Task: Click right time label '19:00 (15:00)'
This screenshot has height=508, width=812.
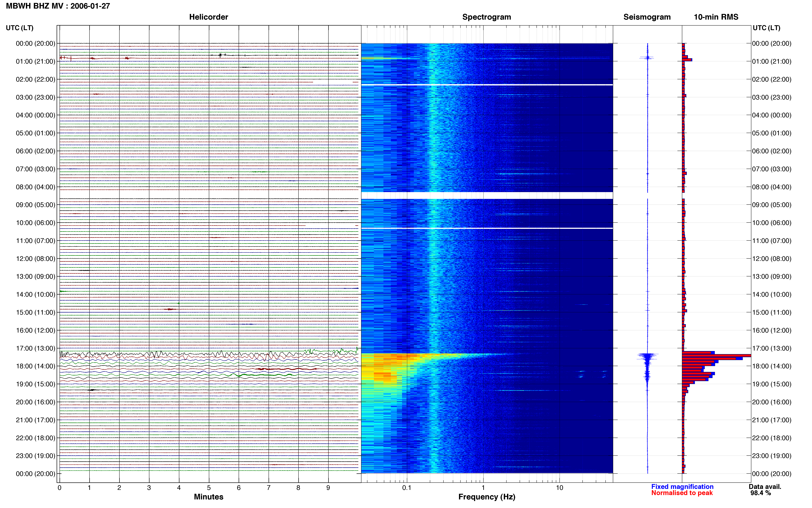Action: point(772,384)
